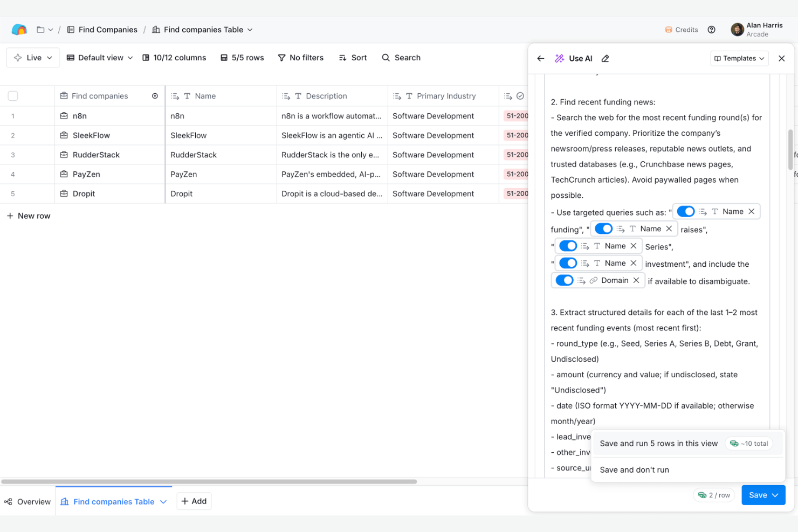Viewport: 798px width, 532px height.
Task: Switch to the Overview tab
Action: 27,501
